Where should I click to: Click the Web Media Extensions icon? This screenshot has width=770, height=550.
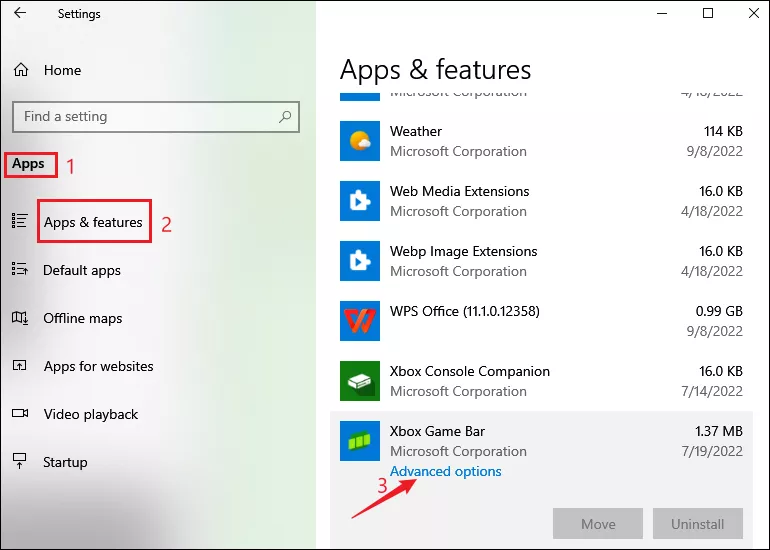pos(359,201)
